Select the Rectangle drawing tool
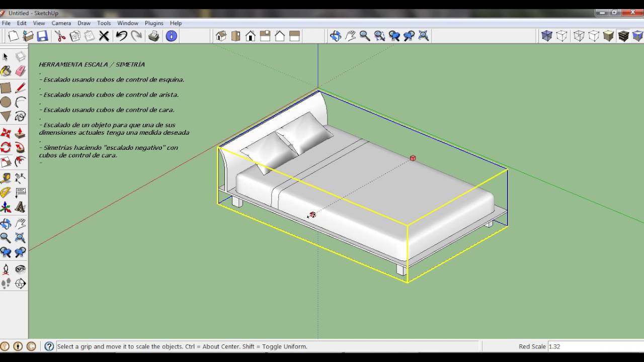The width and height of the screenshot is (644, 362). 6,88
